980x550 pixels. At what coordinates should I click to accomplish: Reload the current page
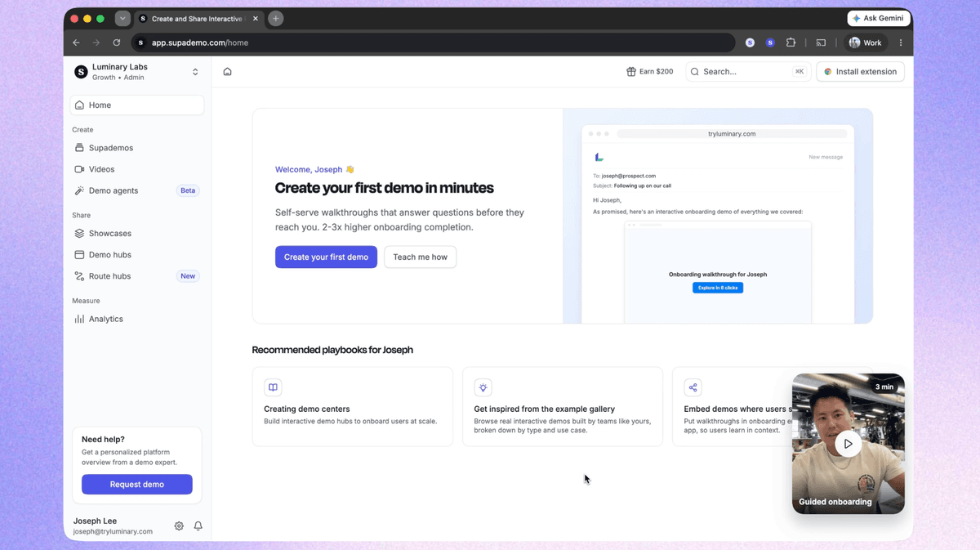click(x=116, y=42)
